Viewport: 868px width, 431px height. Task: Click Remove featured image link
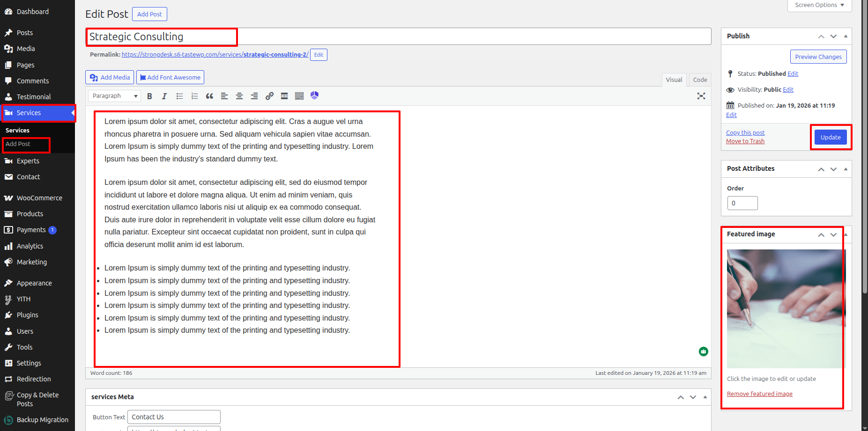759,394
